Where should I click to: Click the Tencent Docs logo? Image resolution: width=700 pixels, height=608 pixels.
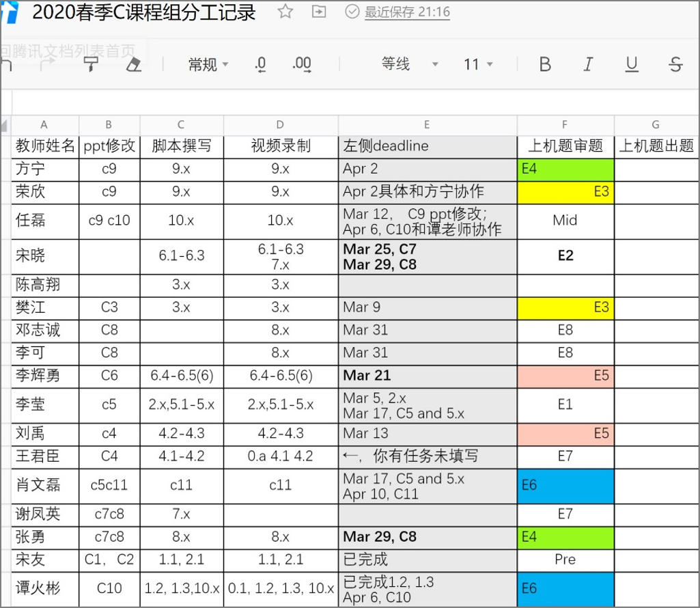pos(10,14)
